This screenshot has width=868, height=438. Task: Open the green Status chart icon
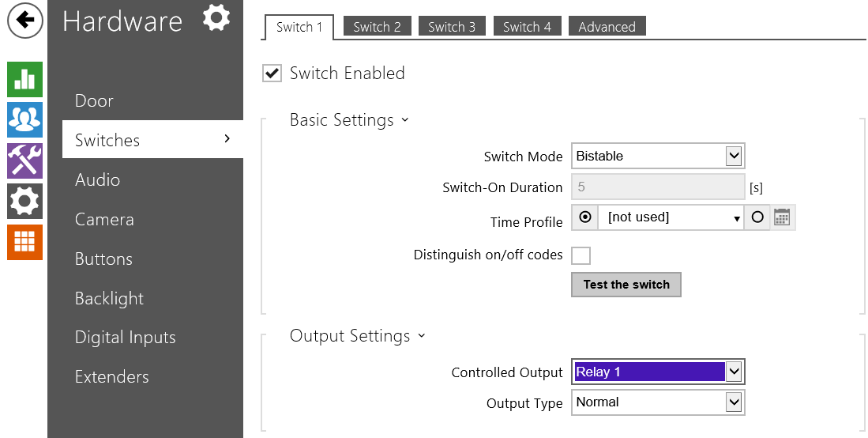(24, 79)
